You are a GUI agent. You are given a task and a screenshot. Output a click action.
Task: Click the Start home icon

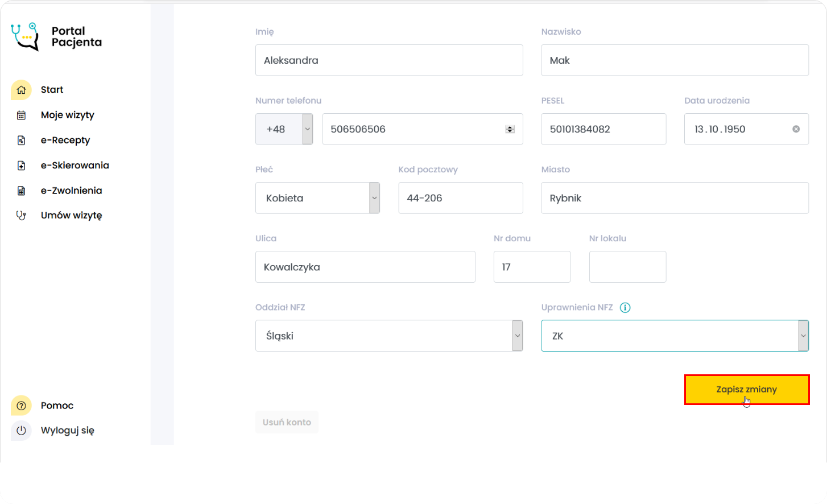point(21,90)
